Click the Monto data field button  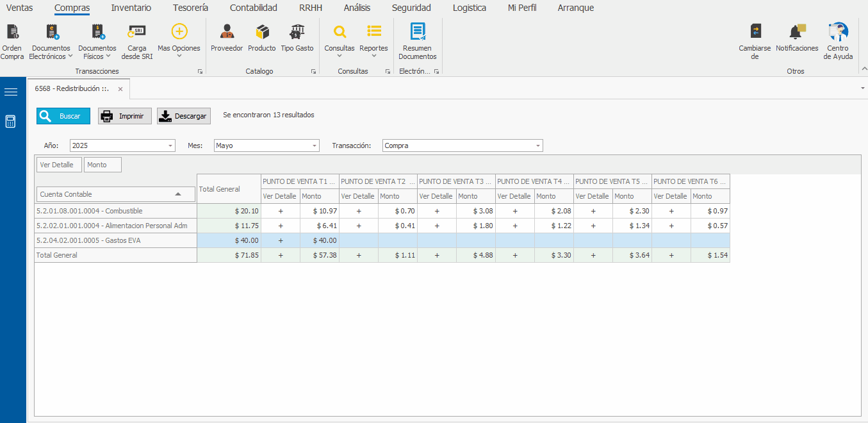(x=102, y=165)
